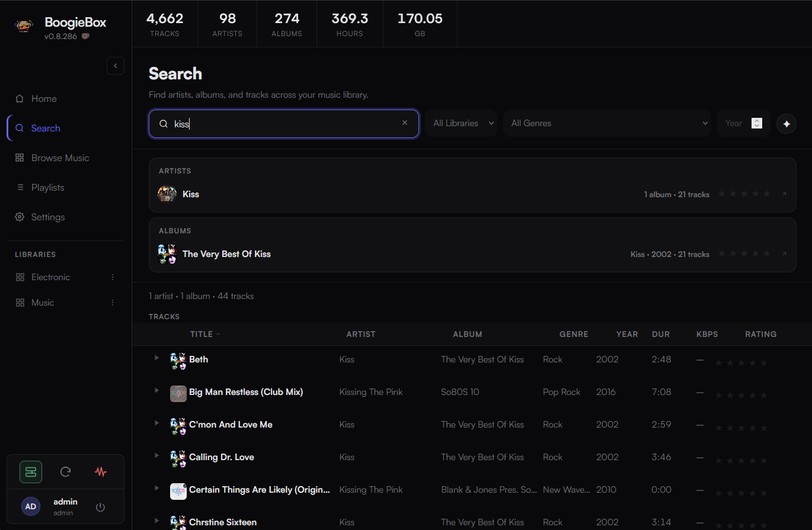The height and width of the screenshot is (530, 812).
Task: Play Calling Dr. Love
Action: 156,456
